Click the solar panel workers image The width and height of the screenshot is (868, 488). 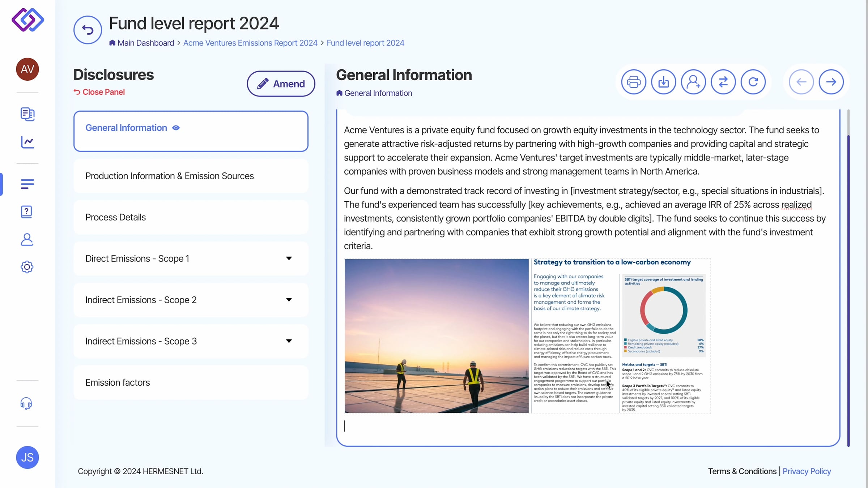click(x=436, y=336)
